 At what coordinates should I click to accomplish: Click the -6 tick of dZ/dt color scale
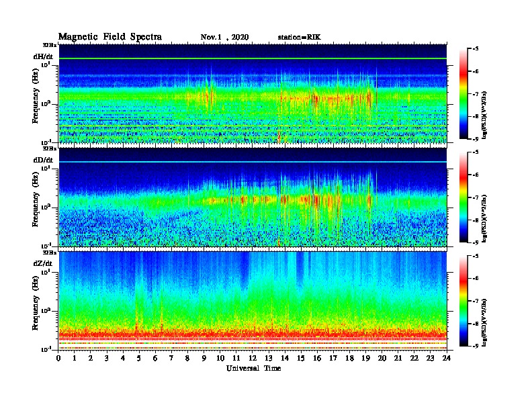pyautogui.click(x=476, y=279)
